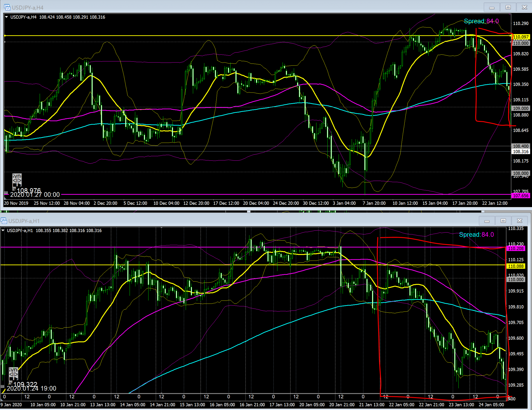Viewport: 532px width, 410px height.
Task: Click chart shift triangle at H4 bottom-left
Action: point(6,198)
